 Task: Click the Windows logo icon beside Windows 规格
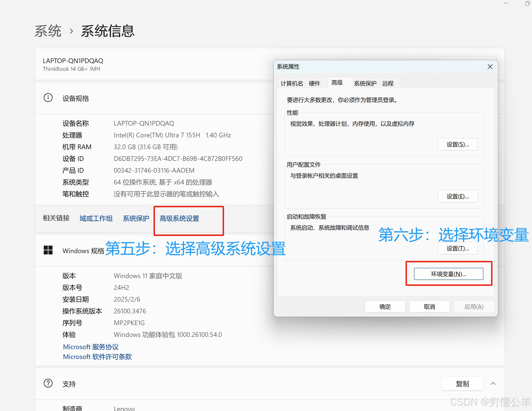(48, 250)
